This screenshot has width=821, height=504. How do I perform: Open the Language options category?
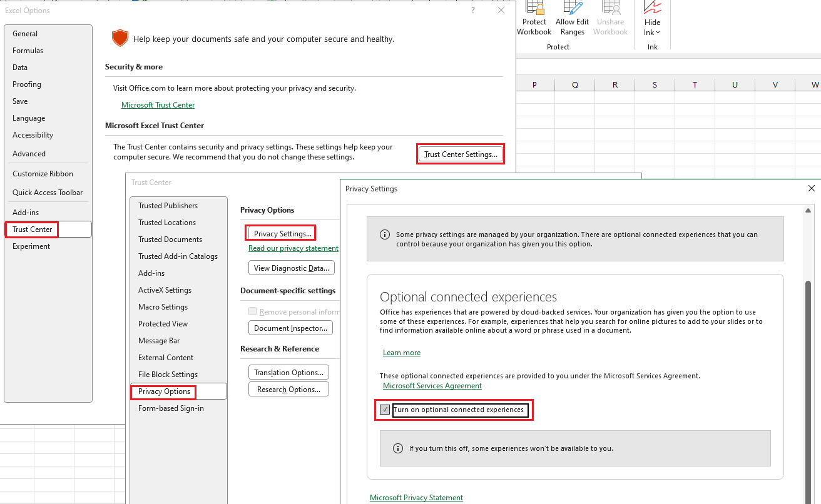click(48, 118)
